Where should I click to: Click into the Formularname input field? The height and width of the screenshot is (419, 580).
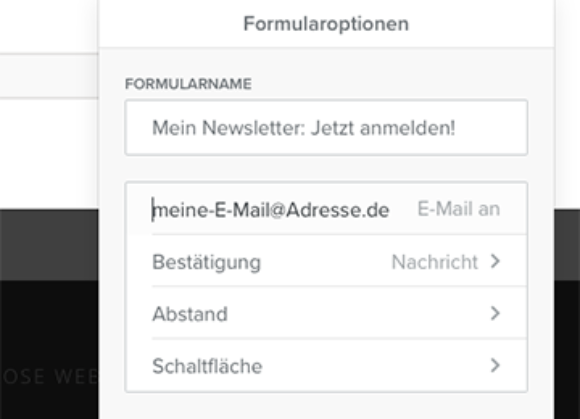[x=326, y=128]
